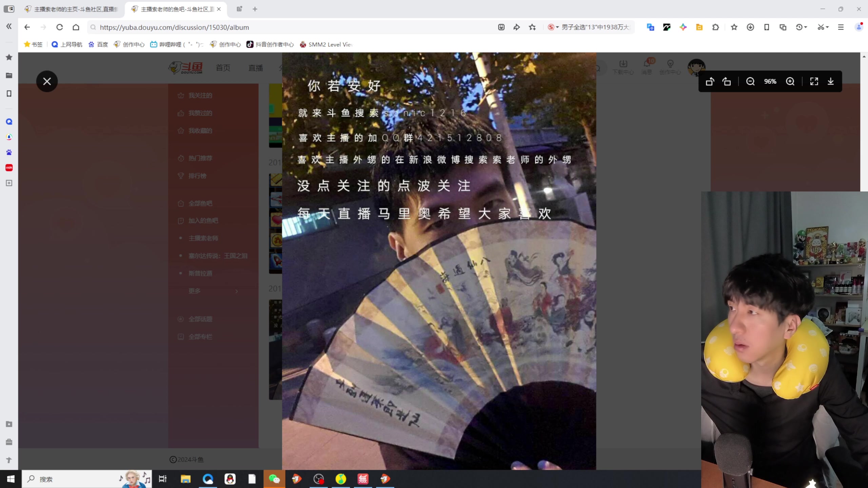
Task: Open history clock dropdown
Action: click(802, 27)
